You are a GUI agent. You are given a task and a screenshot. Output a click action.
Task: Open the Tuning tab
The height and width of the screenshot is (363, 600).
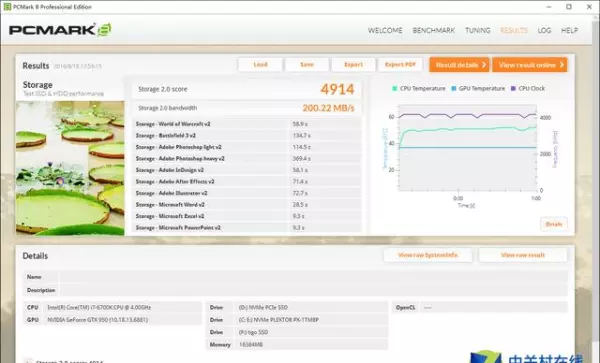(478, 30)
